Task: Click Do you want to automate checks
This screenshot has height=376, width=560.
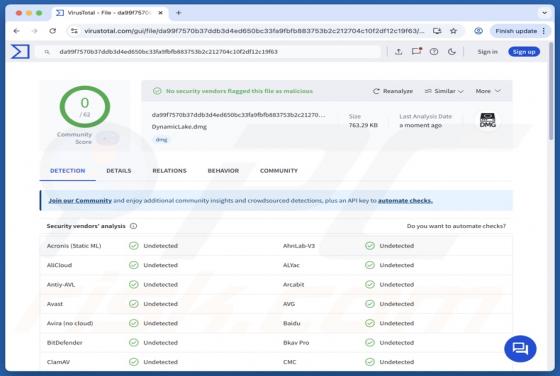Action: point(456,226)
